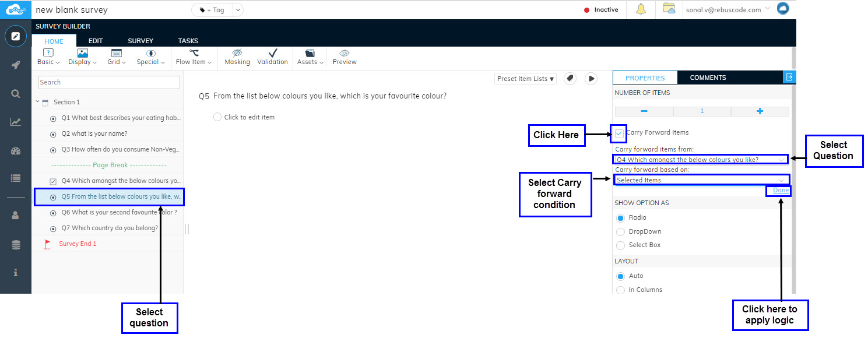Switch to the HOME ribbon tab
Image resolution: width=868 pixels, height=338 pixels.
[x=54, y=41]
